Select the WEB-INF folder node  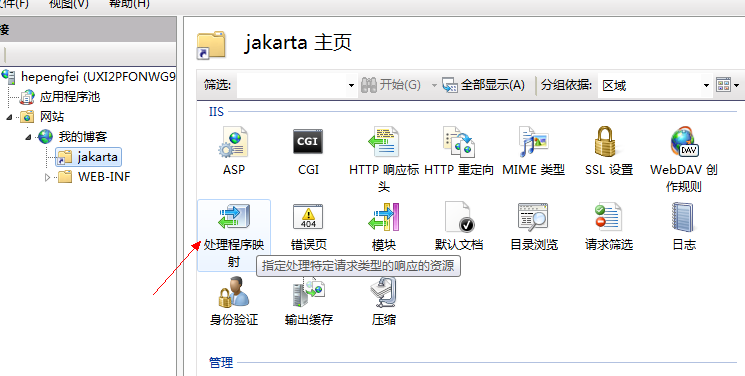coord(104,177)
